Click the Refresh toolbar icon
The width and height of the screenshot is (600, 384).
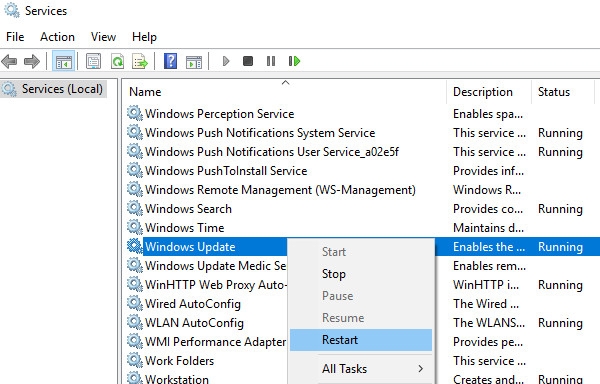pyautogui.click(x=117, y=61)
